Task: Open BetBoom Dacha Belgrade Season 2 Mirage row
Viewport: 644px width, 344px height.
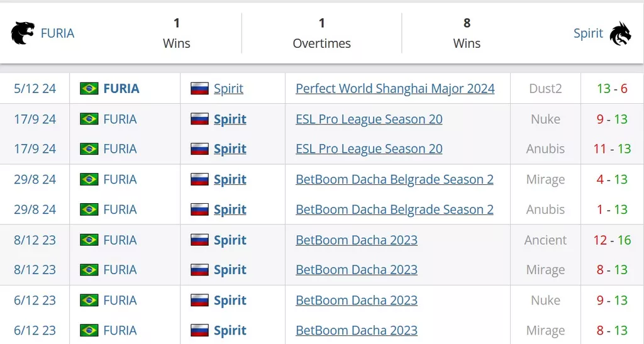Action: tap(394, 179)
